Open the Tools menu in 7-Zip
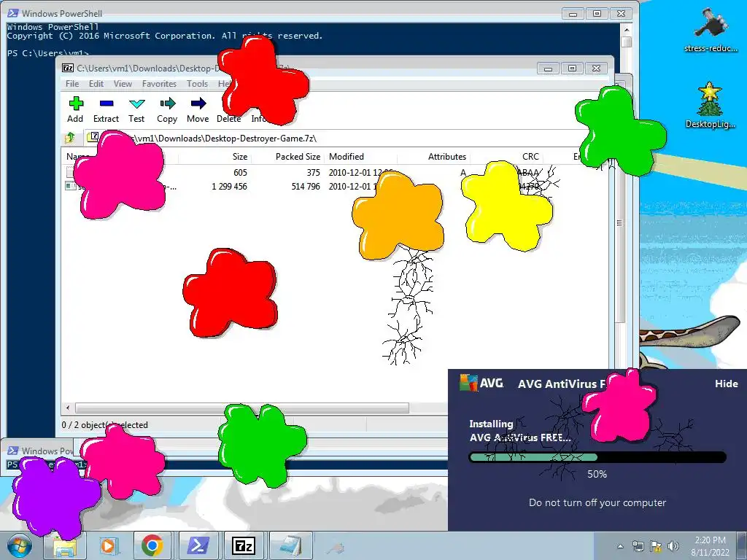 [x=197, y=84]
